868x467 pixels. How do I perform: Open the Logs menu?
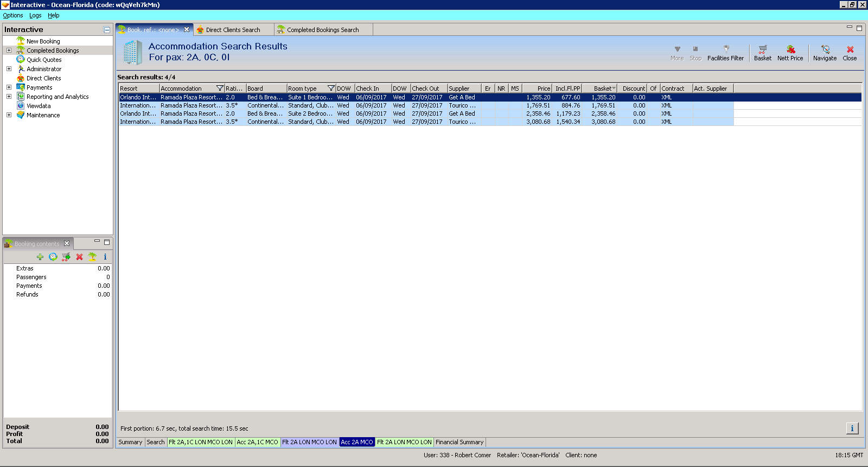(35, 15)
